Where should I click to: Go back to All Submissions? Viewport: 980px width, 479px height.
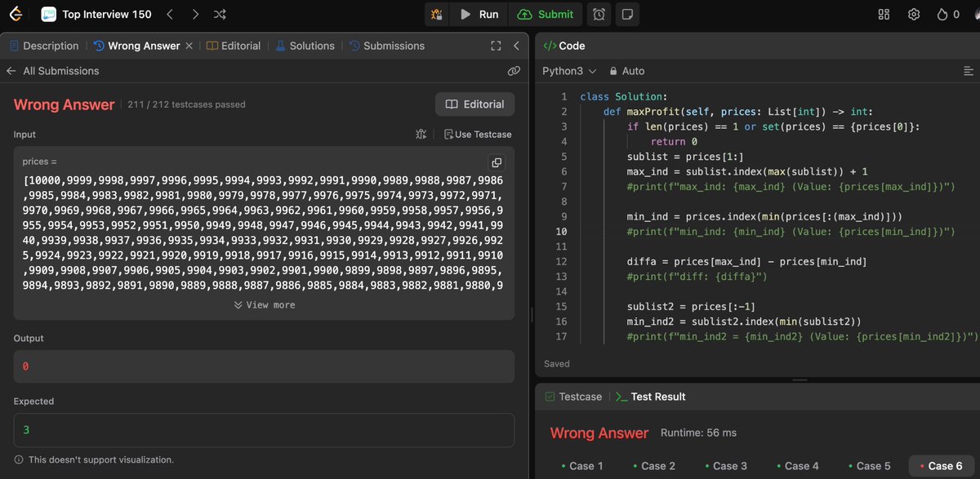click(52, 71)
